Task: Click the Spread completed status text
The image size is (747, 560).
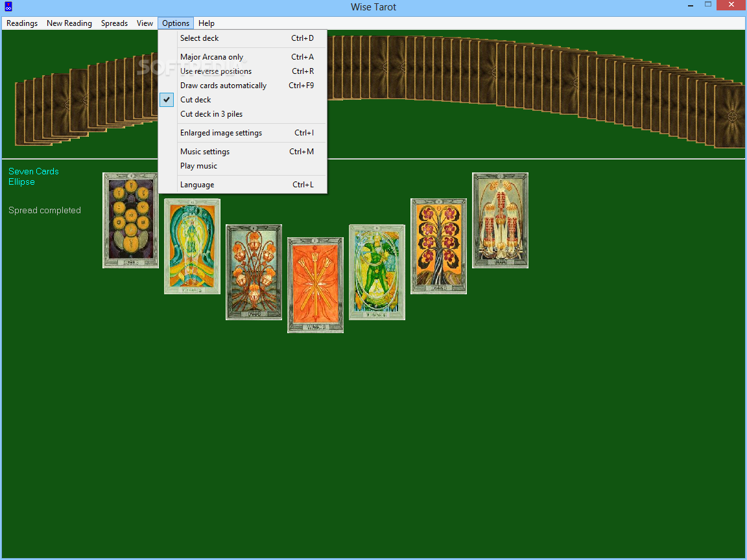Action: click(x=44, y=210)
